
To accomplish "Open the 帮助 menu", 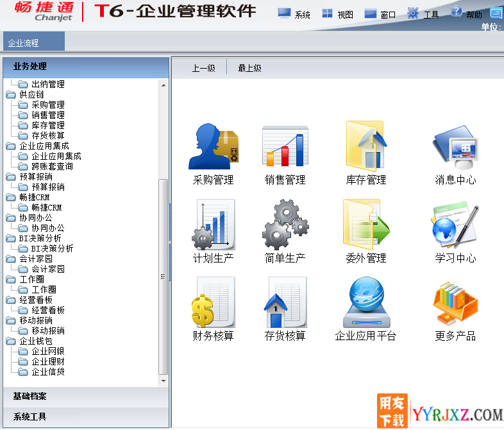I will [466, 14].
